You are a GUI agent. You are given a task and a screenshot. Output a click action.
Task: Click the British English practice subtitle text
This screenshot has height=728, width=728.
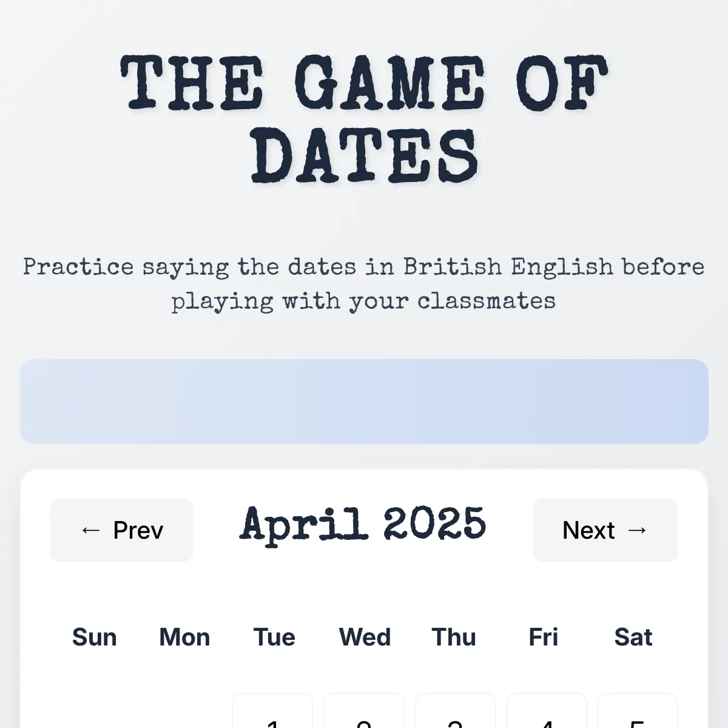click(364, 283)
